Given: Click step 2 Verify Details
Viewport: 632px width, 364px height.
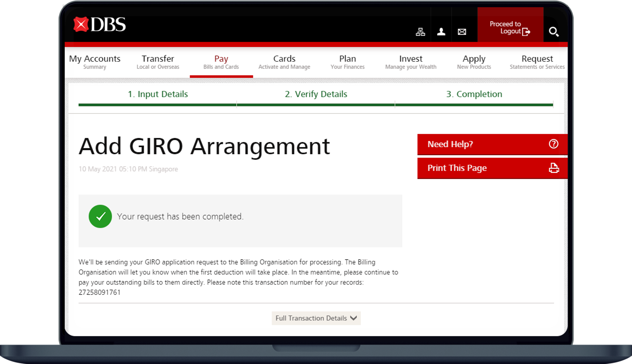Looking at the screenshot, I should [x=316, y=94].
